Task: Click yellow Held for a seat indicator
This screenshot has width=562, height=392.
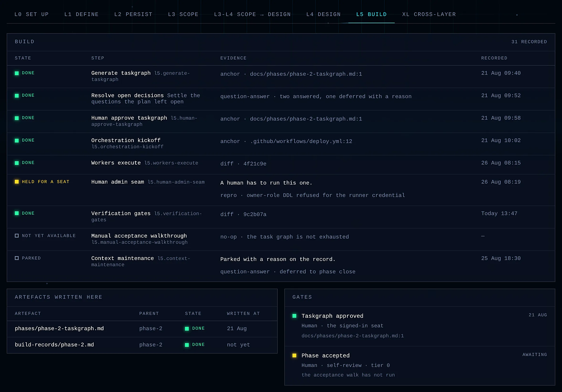Action: [x=17, y=182]
